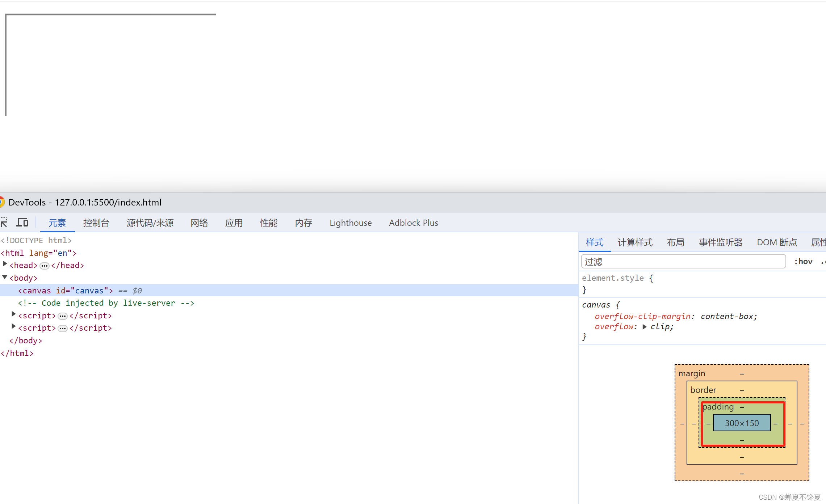
Task: Open the 应用 tab
Action: 234,223
